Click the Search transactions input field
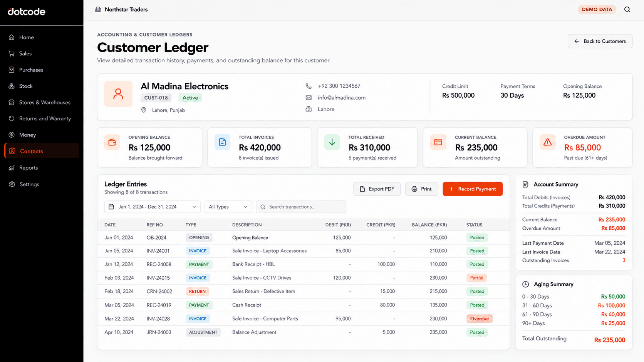The height and width of the screenshot is (362, 644). point(301,207)
